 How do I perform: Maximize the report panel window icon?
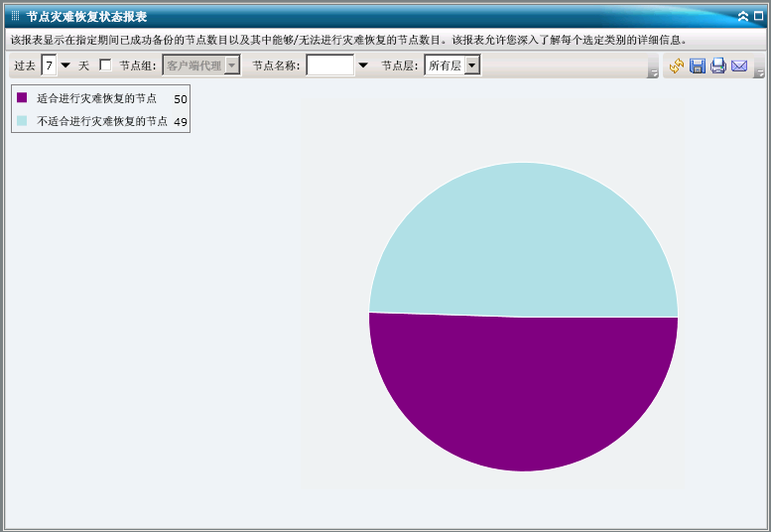(758, 16)
